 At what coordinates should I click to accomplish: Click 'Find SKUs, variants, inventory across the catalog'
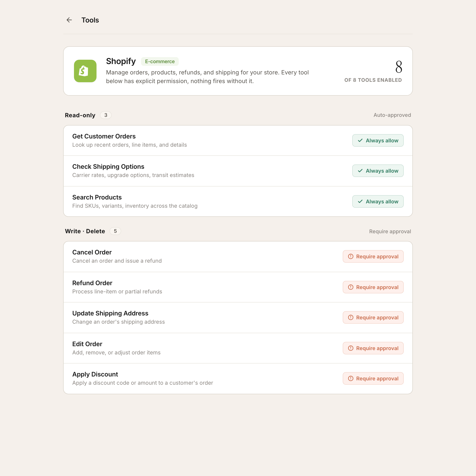click(x=135, y=206)
